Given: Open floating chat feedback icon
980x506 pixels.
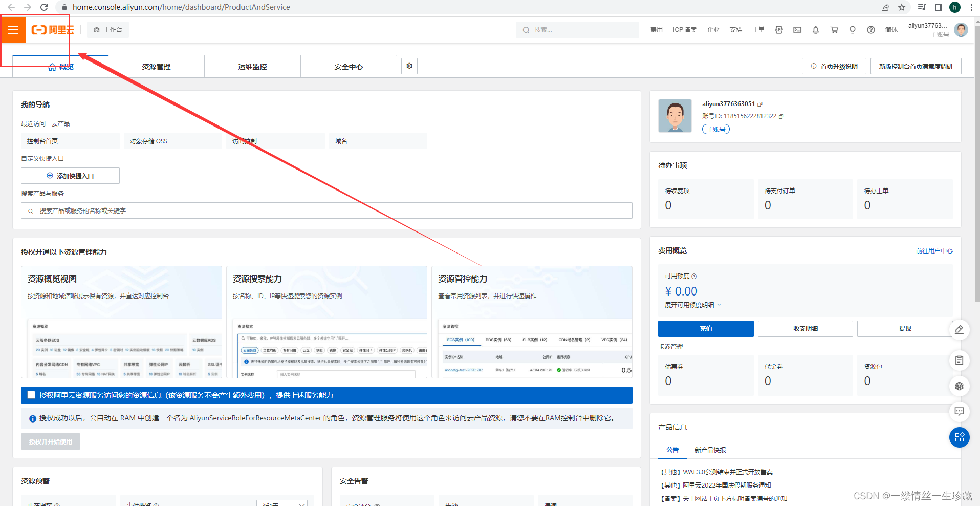Looking at the screenshot, I should pos(960,411).
